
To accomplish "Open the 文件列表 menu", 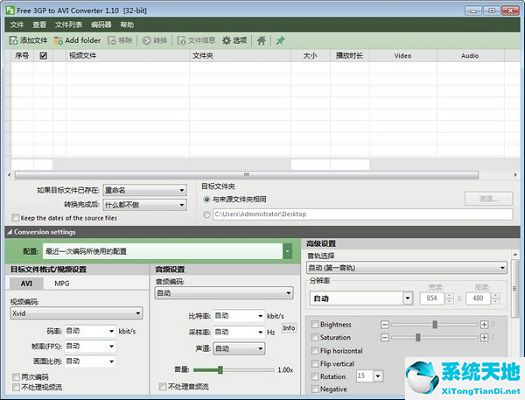I will pos(68,25).
